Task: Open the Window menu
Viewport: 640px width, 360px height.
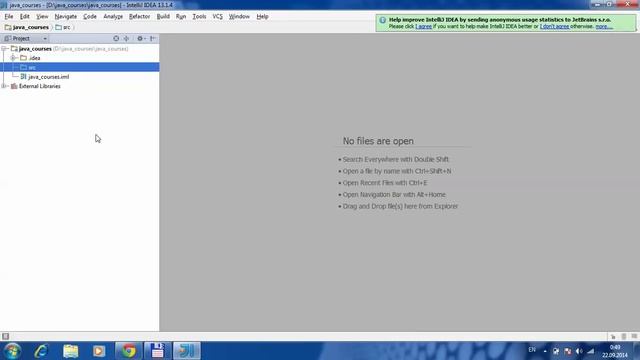Action: click(239, 17)
